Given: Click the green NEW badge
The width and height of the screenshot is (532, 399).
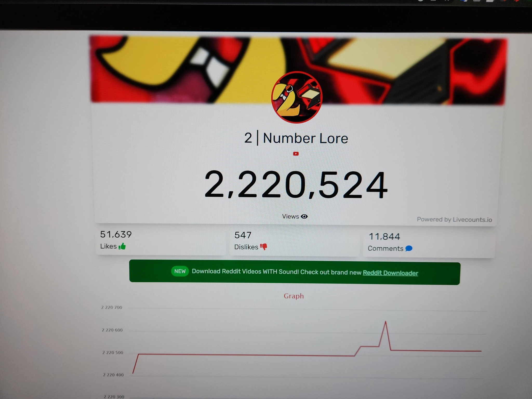Looking at the screenshot, I should pyautogui.click(x=180, y=271).
